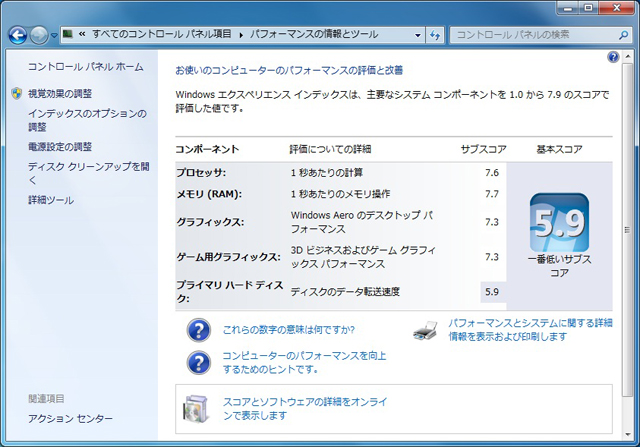The width and height of the screenshot is (640, 447).
Task: Open 電源設定の調整 link
Action: 60,147
